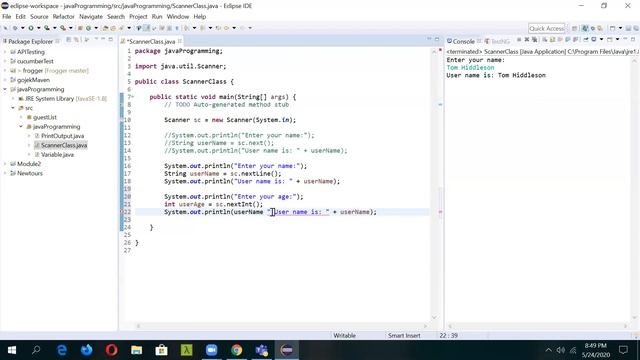Minimize the Package Explorer view
The width and height of the screenshot is (640, 360).
pyautogui.click(x=103, y=39)
